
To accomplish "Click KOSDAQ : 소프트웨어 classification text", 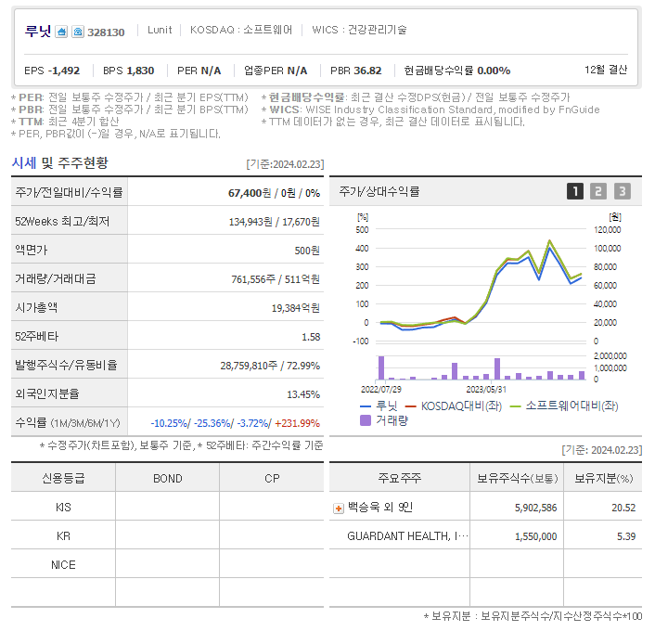I will click(241, 30).
